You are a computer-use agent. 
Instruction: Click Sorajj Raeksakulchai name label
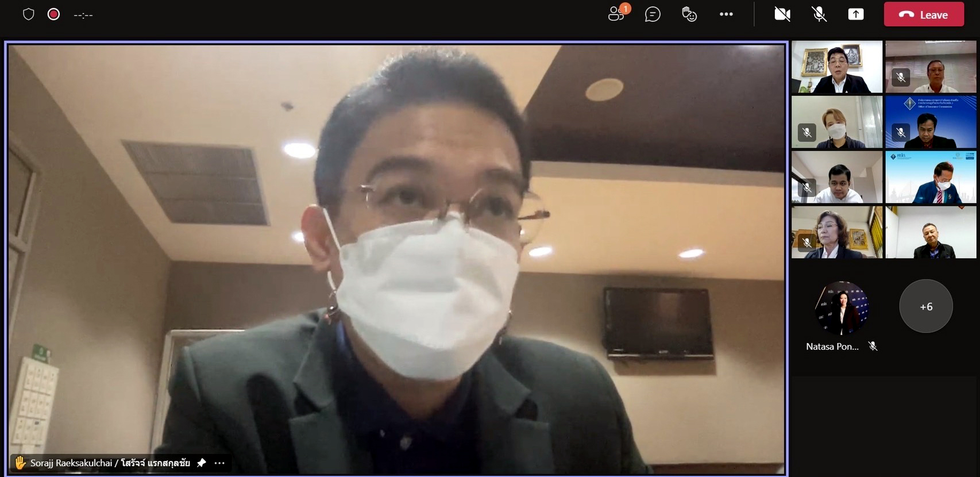(110, 463)
